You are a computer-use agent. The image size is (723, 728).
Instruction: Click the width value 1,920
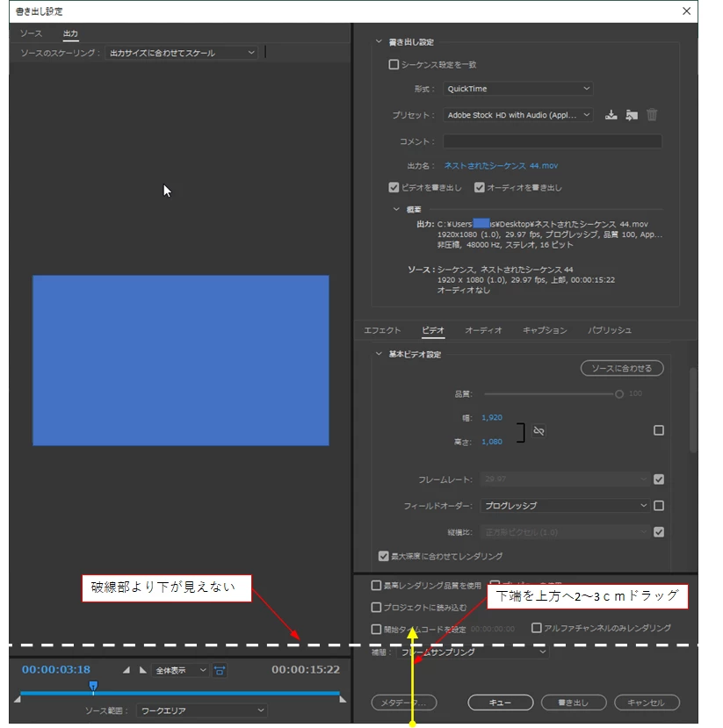click(x=492, y=418)
